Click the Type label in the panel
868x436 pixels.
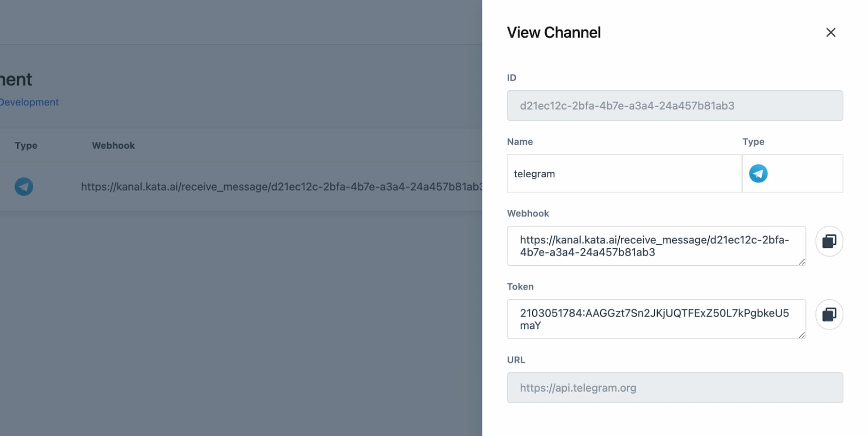(753, 142)
